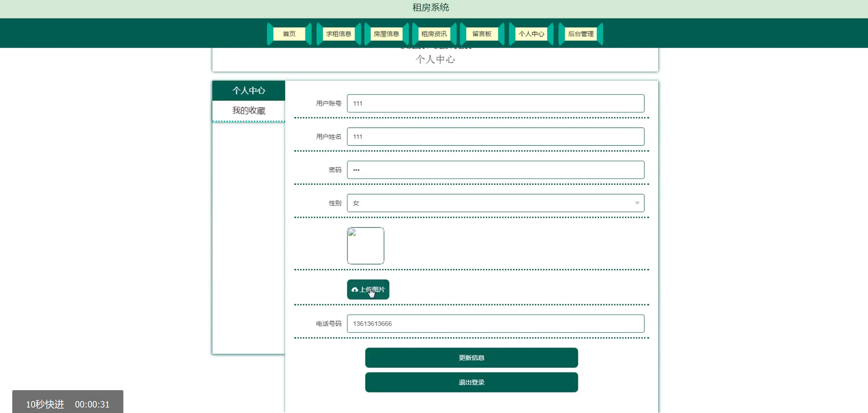Go to 首页 in navigation bar
The height and width of the screenshot is (413, 868).
289,34
